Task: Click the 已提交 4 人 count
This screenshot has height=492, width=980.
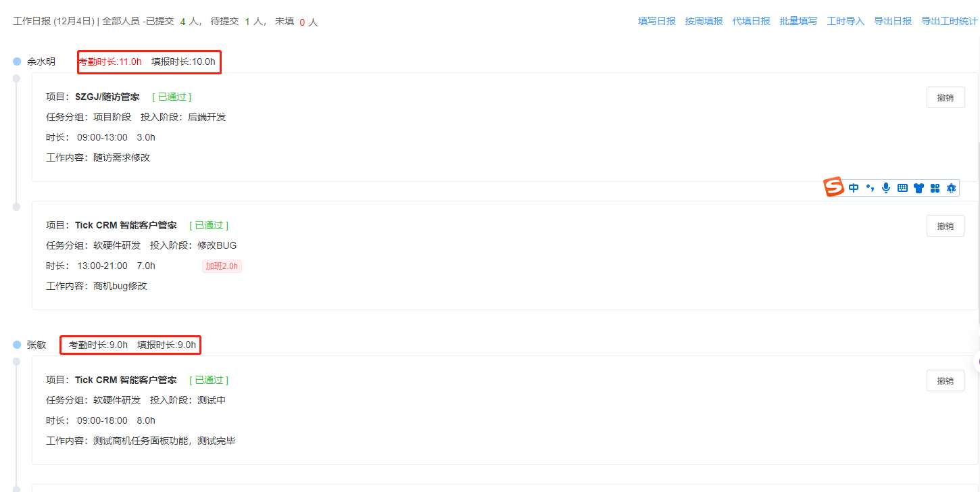Action: (x=174, y=22)
